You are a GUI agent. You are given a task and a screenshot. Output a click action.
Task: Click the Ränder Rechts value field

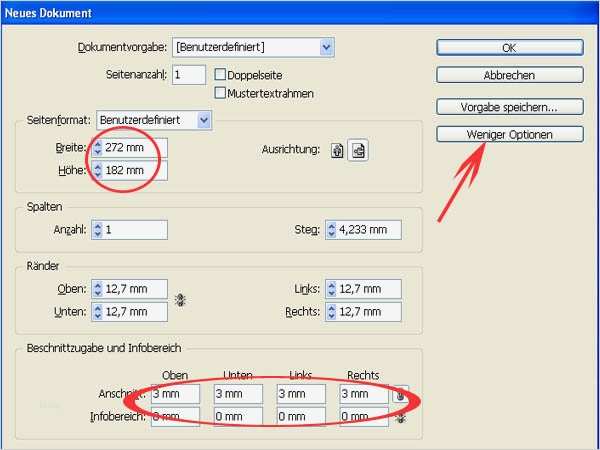click(369, 312)
